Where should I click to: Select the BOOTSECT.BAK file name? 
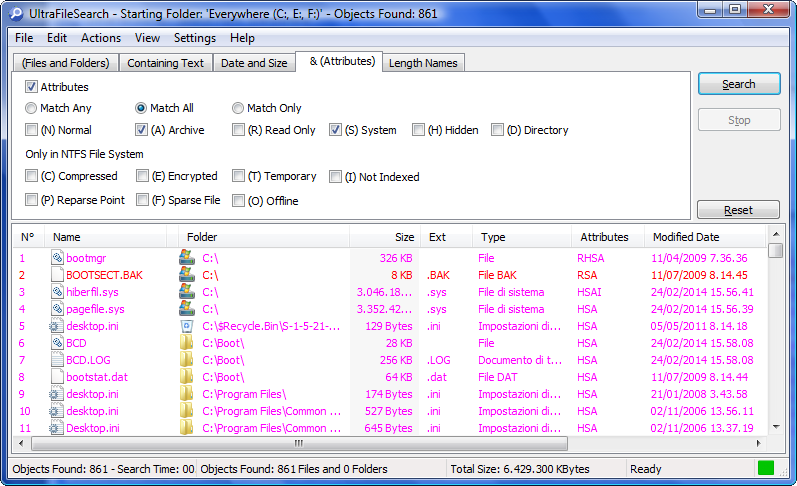click(104, 275)
